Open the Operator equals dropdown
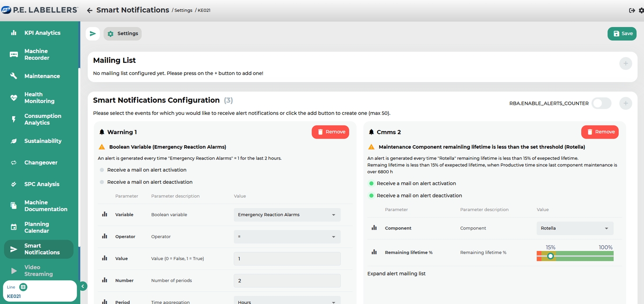Screen dimensions: 644x304 pos(287,237)
